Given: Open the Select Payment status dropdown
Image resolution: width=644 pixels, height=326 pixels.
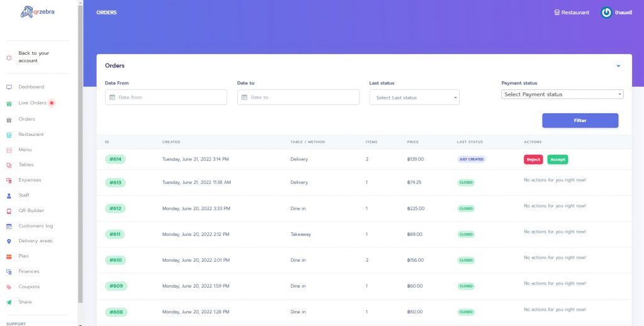Looking at the screenshot, I should [x=562, y=94].
